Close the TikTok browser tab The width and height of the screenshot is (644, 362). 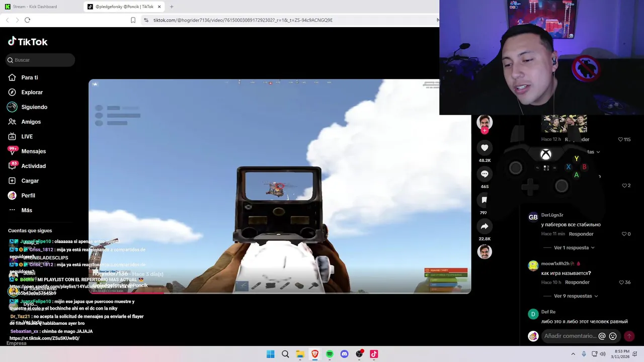coord(159,7)
